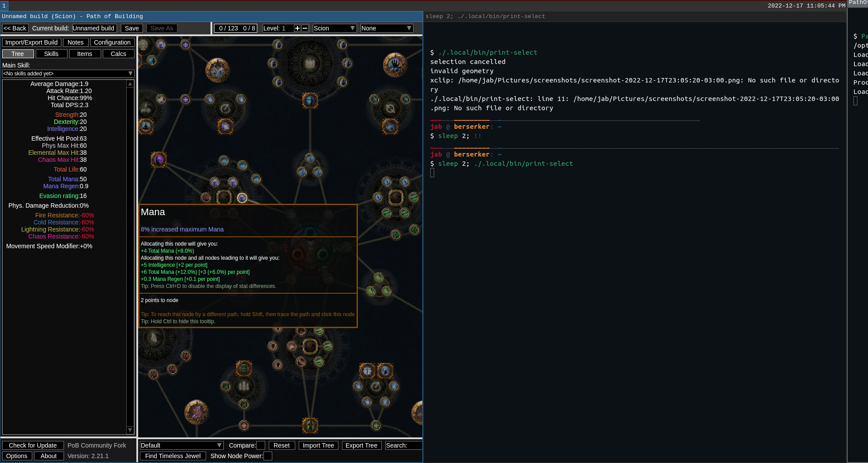The height and width of the screenshot is (463, 868).
Task: Open the Scion class dropdown
Action: tap(334, 28)
